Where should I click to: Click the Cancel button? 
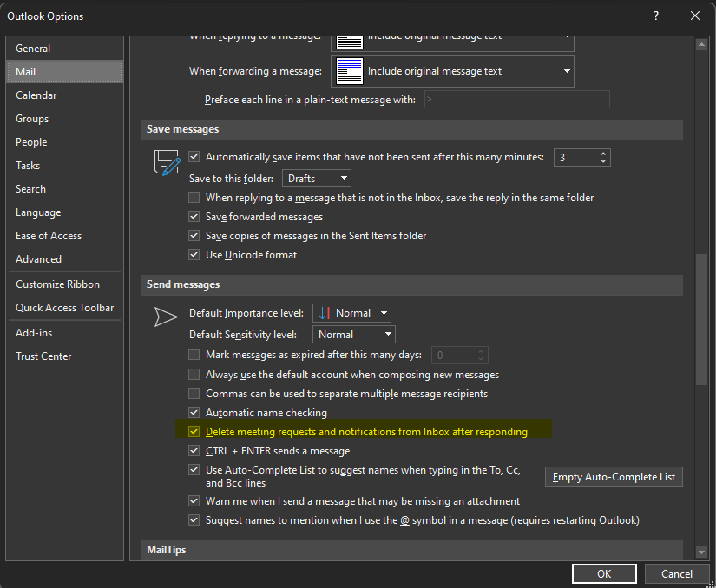677,574
